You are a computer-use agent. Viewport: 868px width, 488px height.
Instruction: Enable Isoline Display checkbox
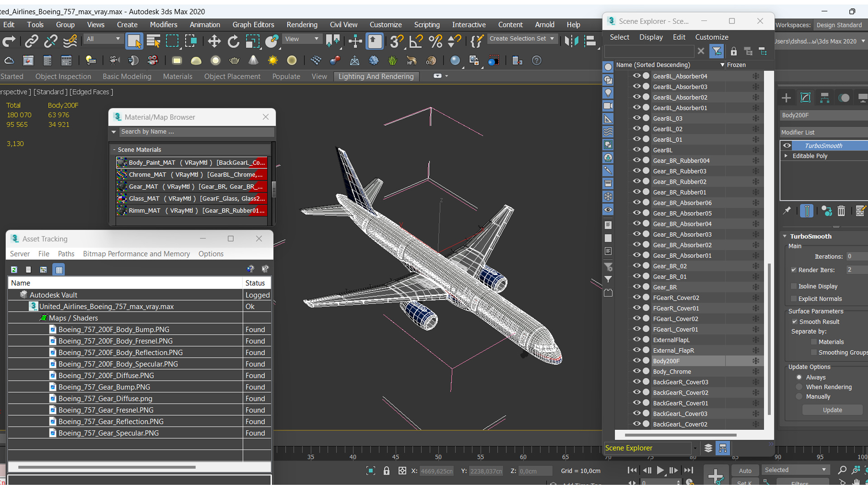coord(793,286)
